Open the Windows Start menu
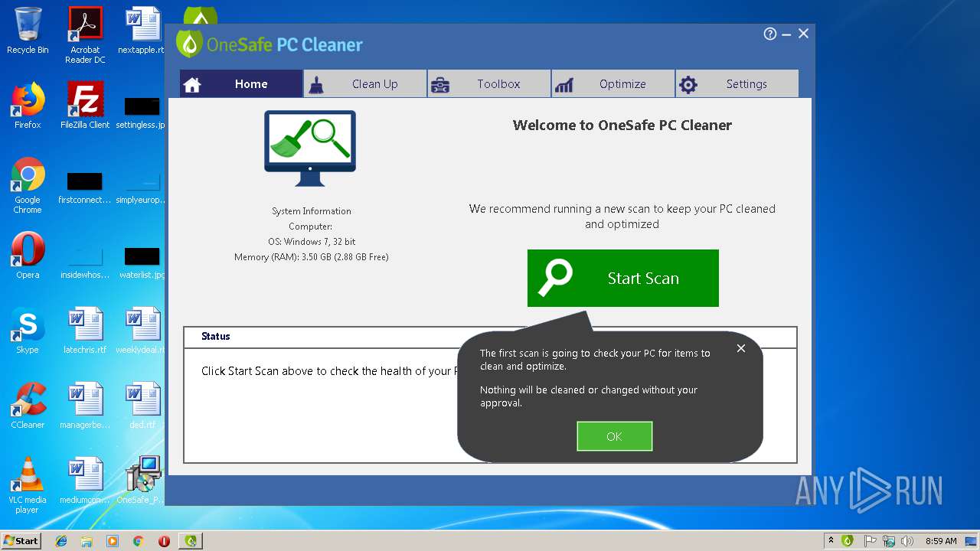Viewport: 980px width, 551px height. (x=21, y=540)
